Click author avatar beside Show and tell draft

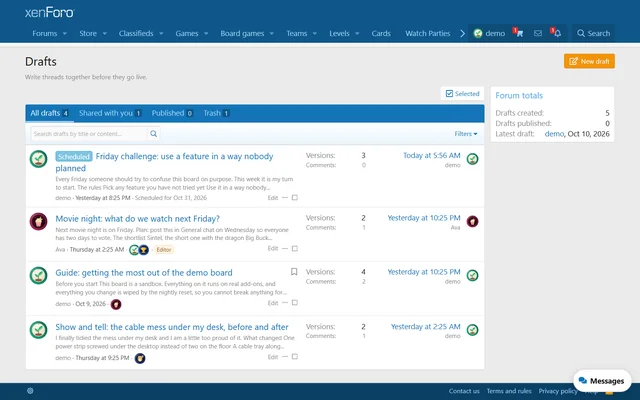click(38, 330)
